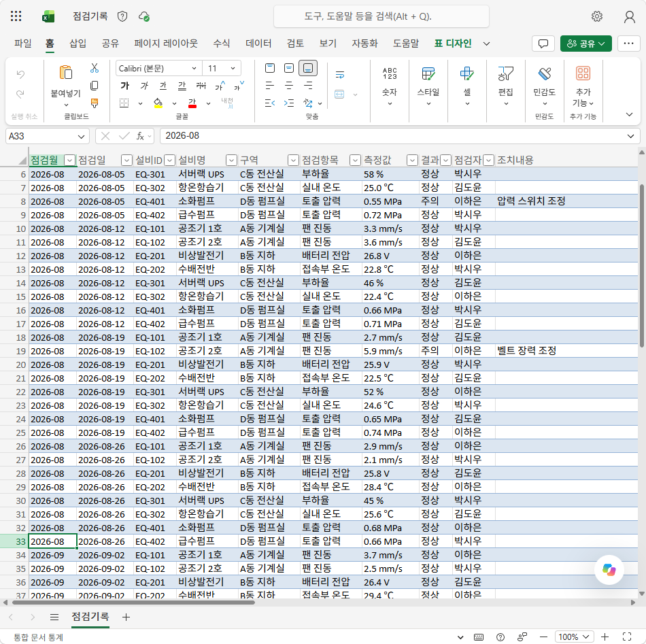Click the wrap text icon
Viewport: 646px width, 644px height.
tap(340, 75)
